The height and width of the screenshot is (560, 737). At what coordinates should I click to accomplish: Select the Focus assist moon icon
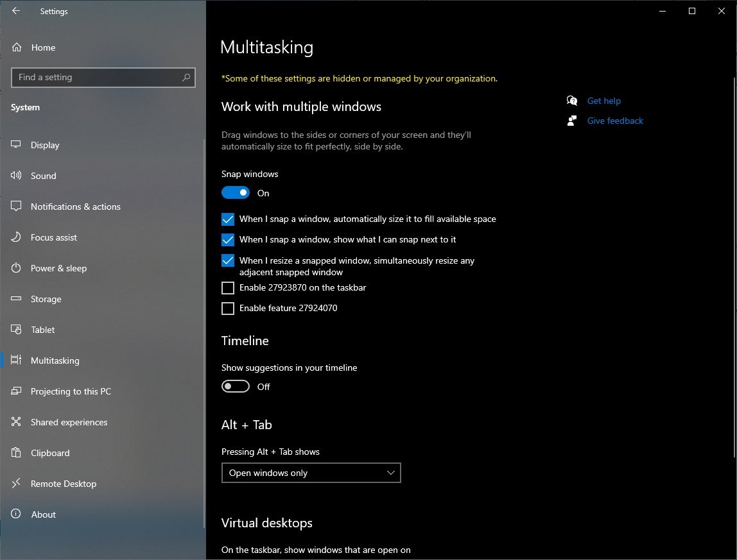click(x=17, y=237)
